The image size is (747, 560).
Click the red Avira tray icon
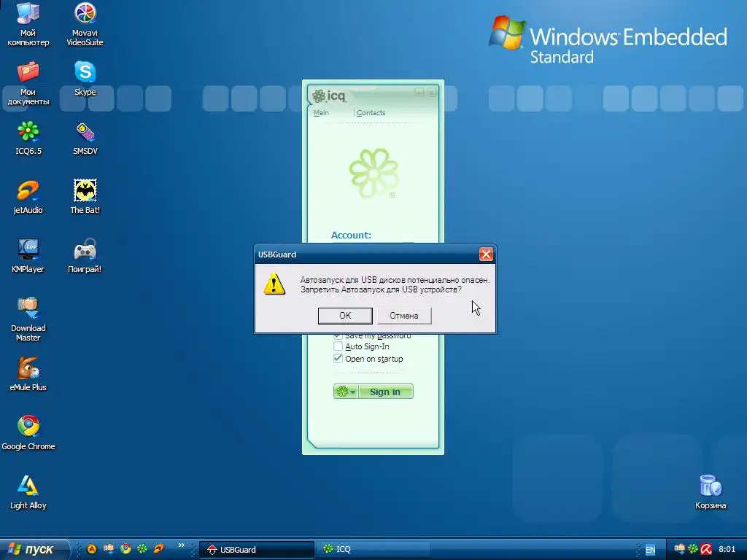(x=706, y=550)
